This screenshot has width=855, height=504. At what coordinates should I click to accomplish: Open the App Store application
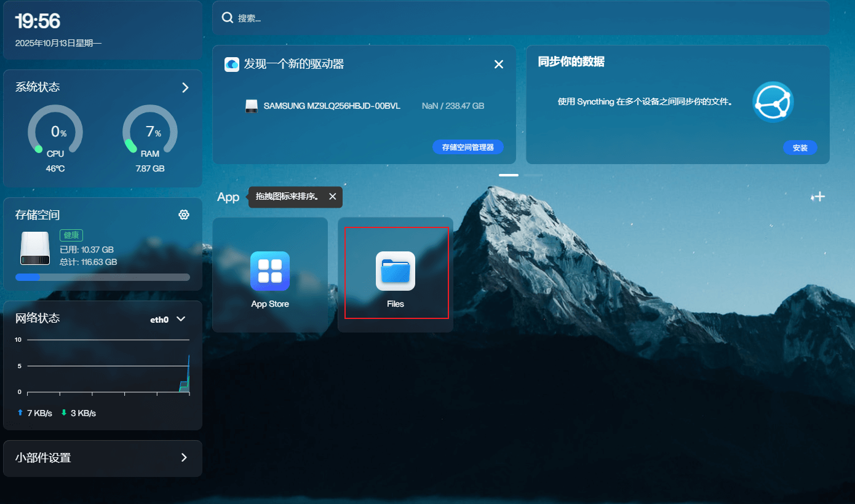[270, 272]
